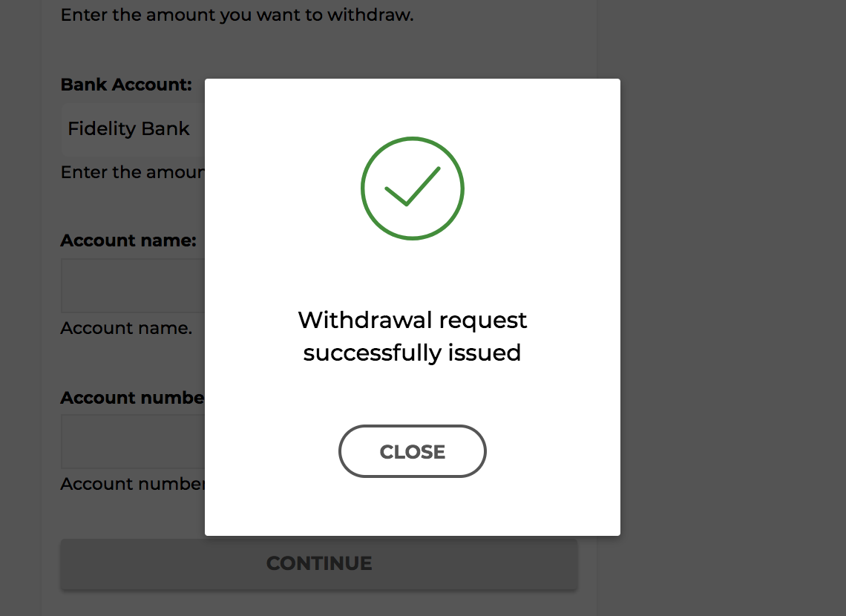Open the Fidelity Bank account dropdown
The height and width of the screenshot is (616, 846).
click(x=130, y=129)
